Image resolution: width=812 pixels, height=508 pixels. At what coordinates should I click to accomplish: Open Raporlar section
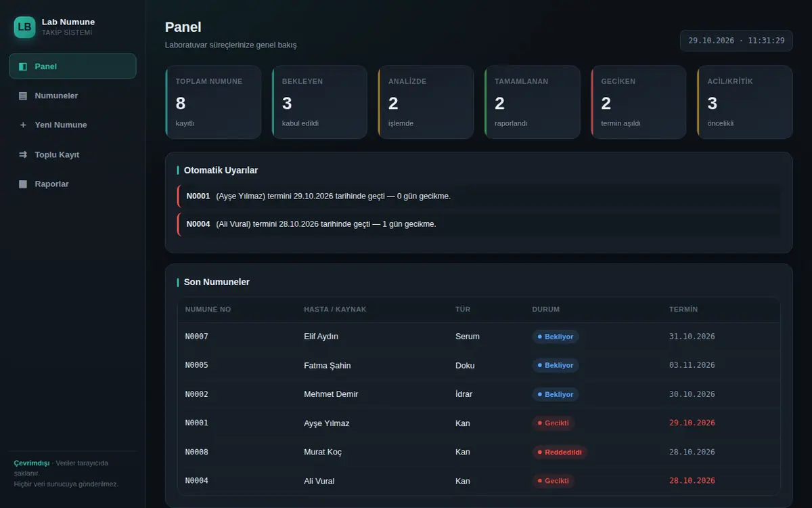point(72,184)
